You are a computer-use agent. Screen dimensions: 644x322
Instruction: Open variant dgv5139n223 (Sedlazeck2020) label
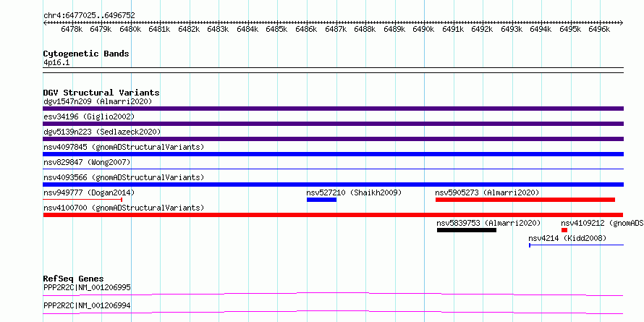click(x=102, y=132)
